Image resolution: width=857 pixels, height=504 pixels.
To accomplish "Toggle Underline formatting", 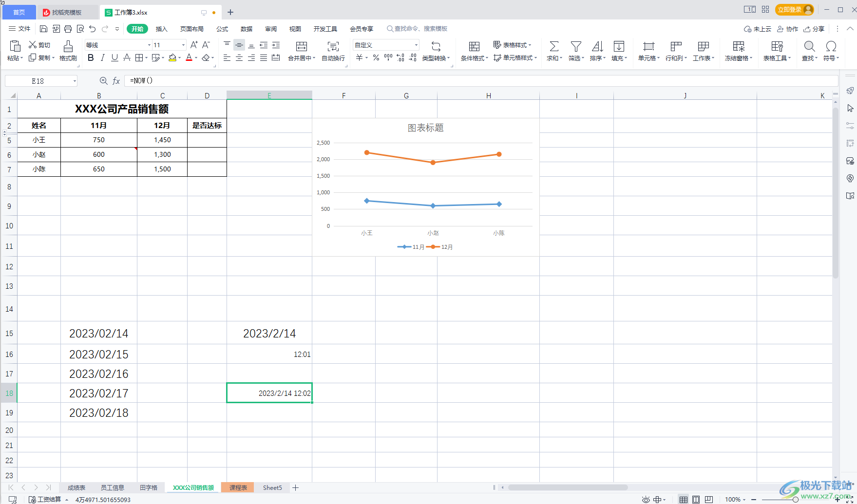I will click(x=114, y=58).
